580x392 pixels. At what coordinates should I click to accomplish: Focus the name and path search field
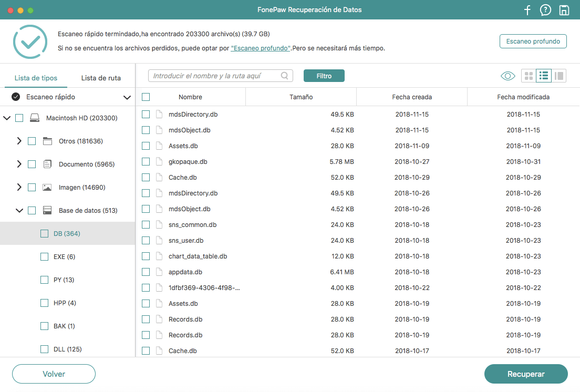pos(221,76)
